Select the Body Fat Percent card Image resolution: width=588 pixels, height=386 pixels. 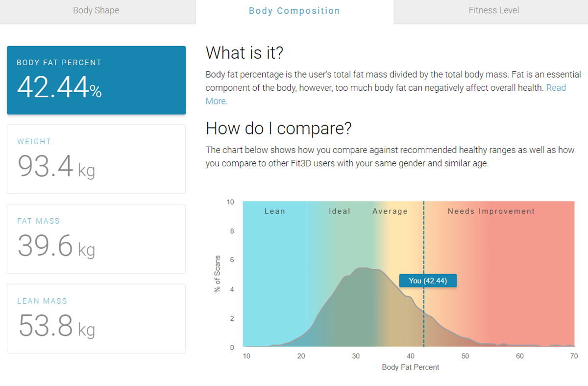click(96, 80)
